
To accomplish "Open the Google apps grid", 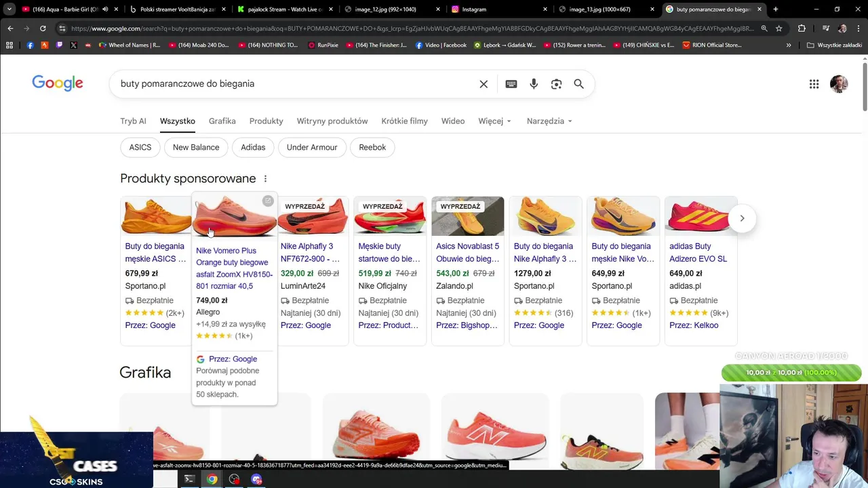I will [814, 84].
